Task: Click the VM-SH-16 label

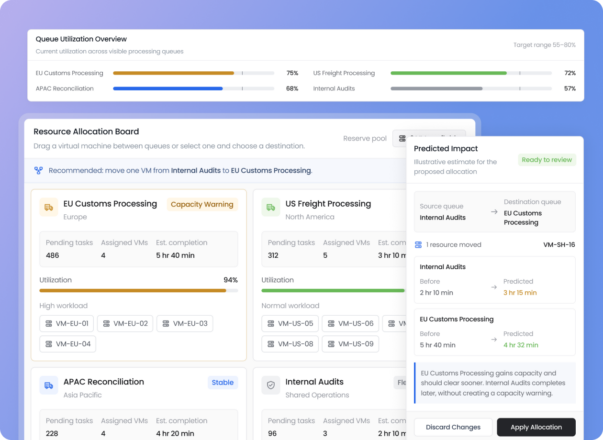Action: 559,245
